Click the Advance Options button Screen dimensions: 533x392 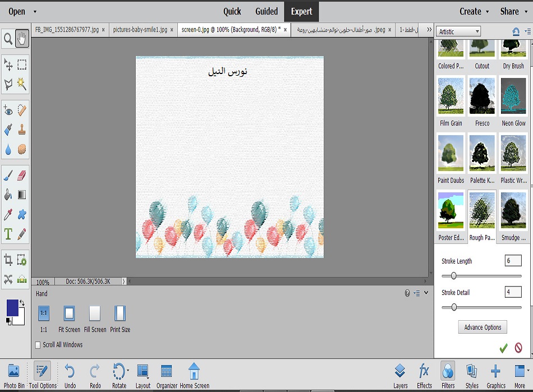click(x=483, y=328)
